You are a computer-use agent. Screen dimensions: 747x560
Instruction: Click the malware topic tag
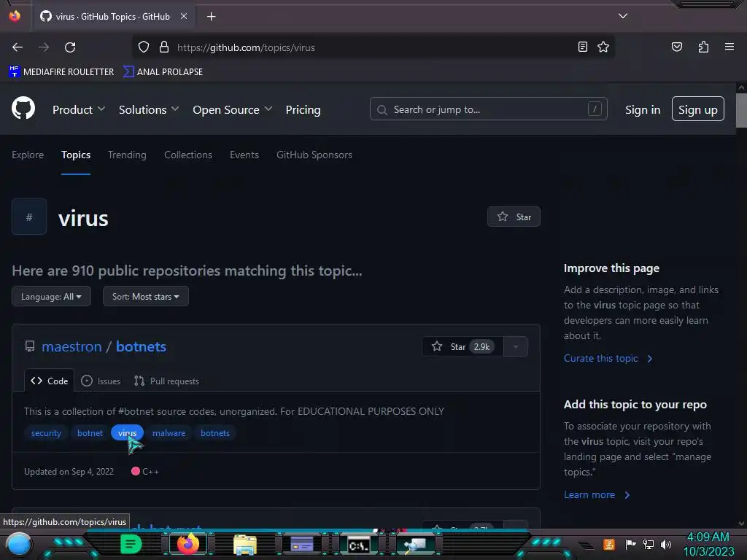click(169, 433)
